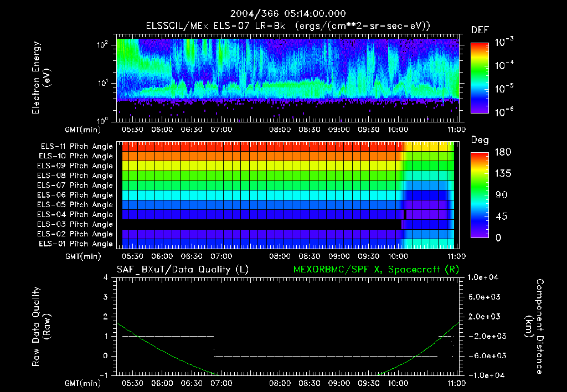This screenshot has height=392, width=567.
Task: Click the ELS-03 Pitch Angle row label
Action: click(x=75, y=224)
